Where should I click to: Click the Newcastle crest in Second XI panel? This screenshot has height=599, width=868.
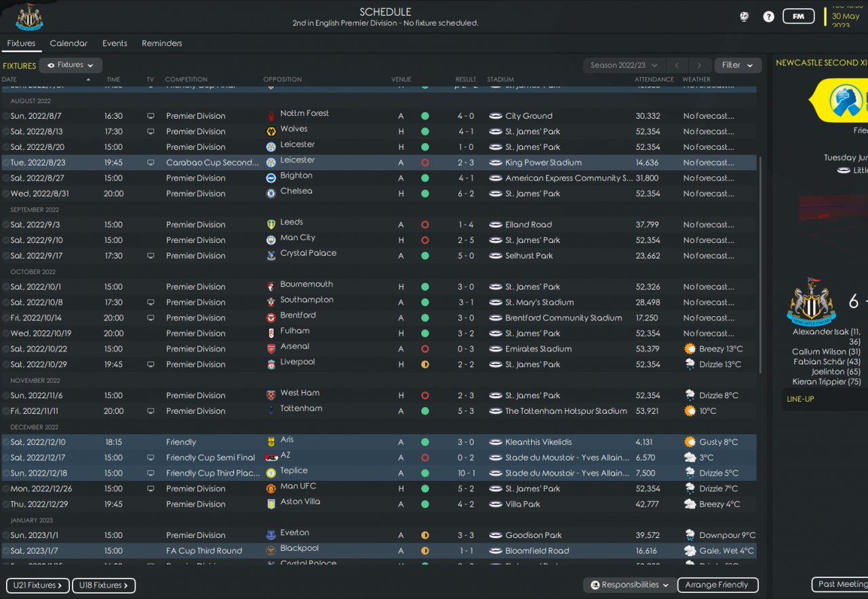point(811,302)
